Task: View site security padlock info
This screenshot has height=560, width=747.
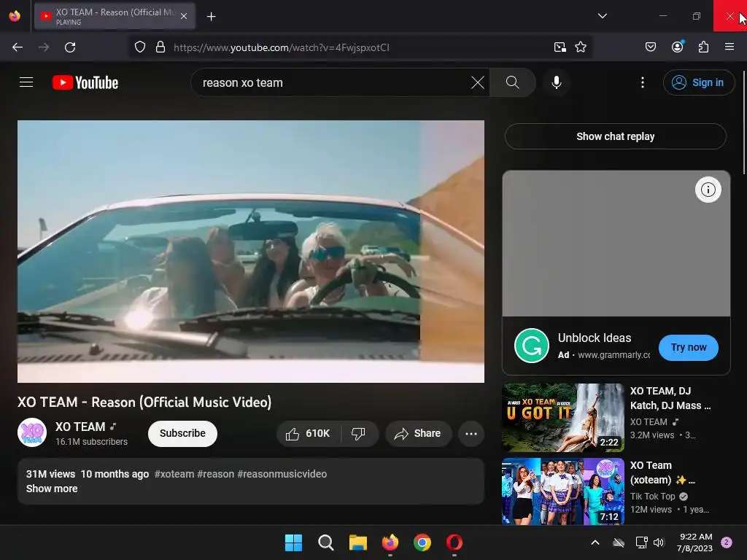Action: point(160,47)
